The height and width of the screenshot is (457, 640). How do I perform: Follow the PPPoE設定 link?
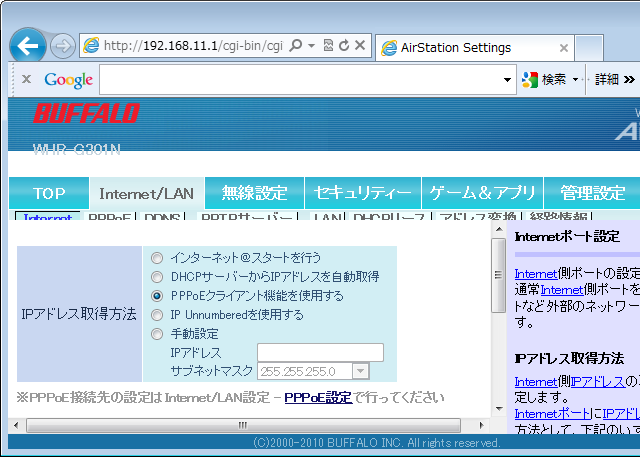tap(318, 397)
